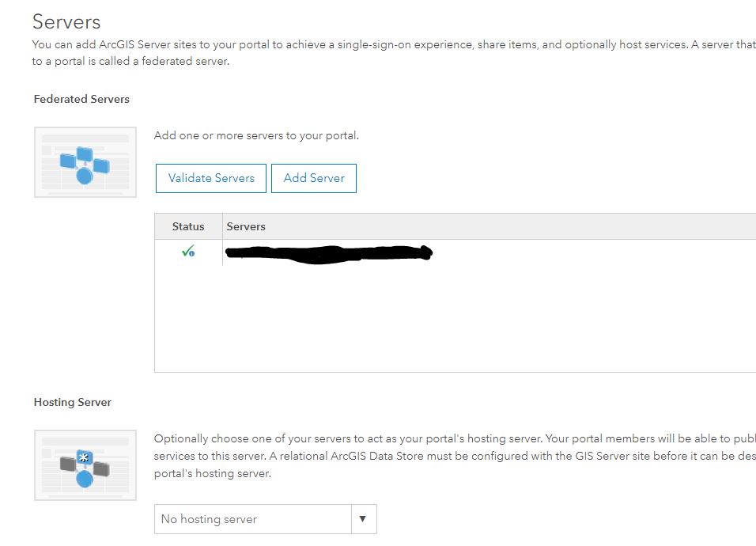Click Validate Servers

pos(210,178)
